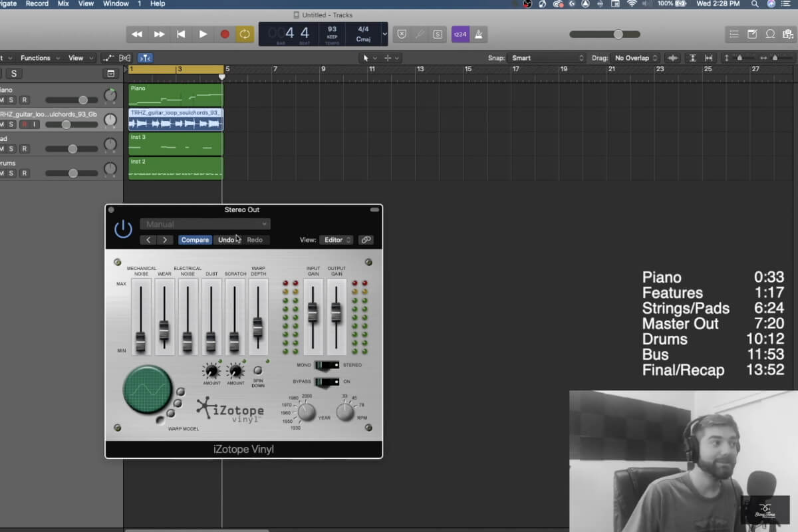Click the 93 tempo display
Screen dimensions: 798x532
tap(332, 29)
